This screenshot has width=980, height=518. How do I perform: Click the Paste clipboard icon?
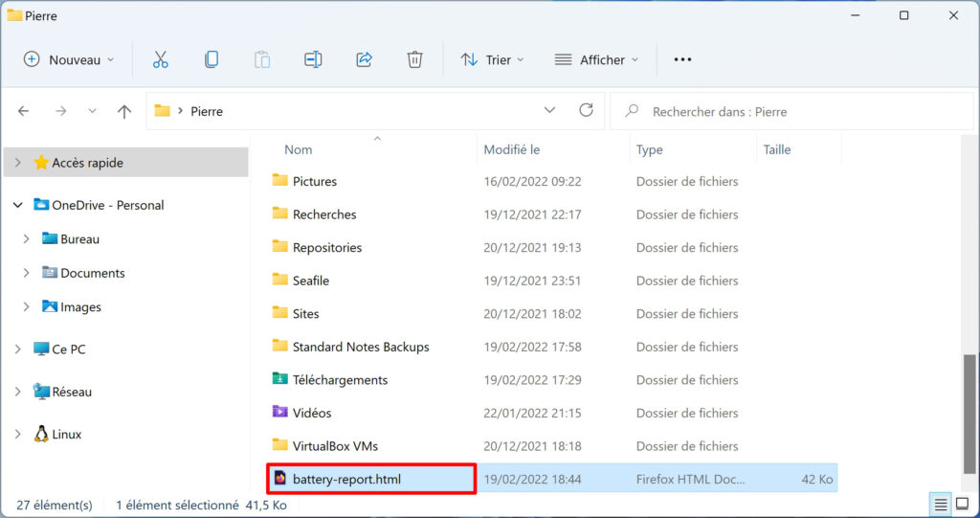[262, 59]
